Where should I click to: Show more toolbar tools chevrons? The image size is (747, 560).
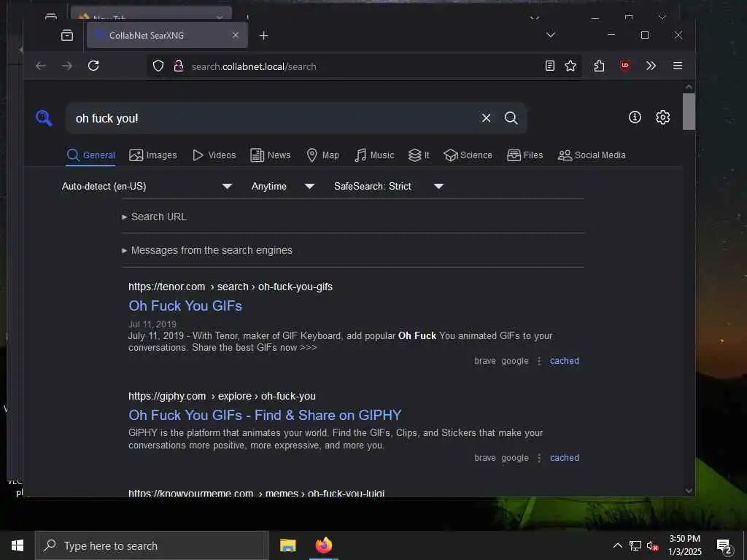click(x=651, y=66)
